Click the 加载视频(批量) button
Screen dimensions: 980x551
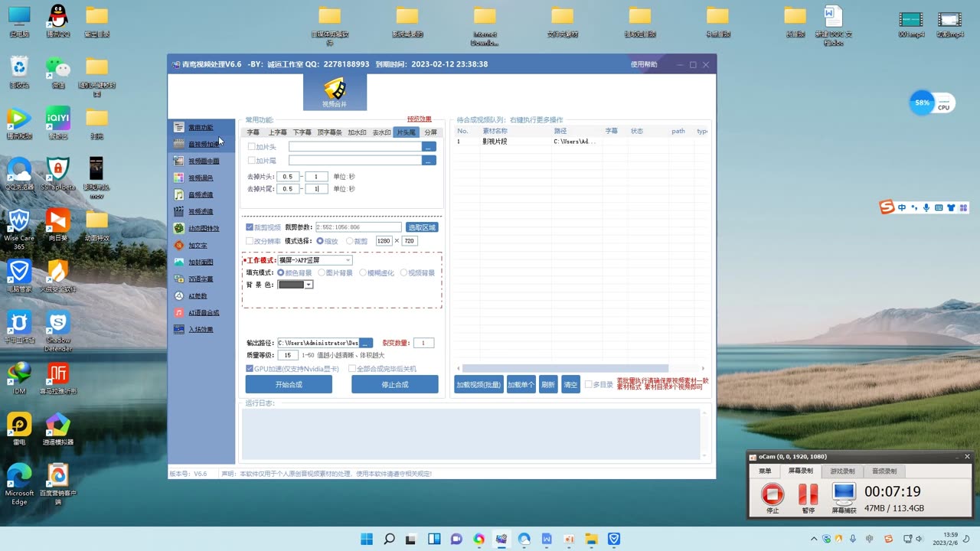point(479,384)
